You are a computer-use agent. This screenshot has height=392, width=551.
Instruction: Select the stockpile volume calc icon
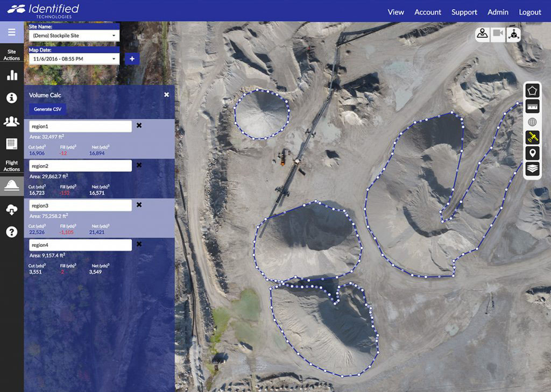pyautogui.click(x=12, y=186)
